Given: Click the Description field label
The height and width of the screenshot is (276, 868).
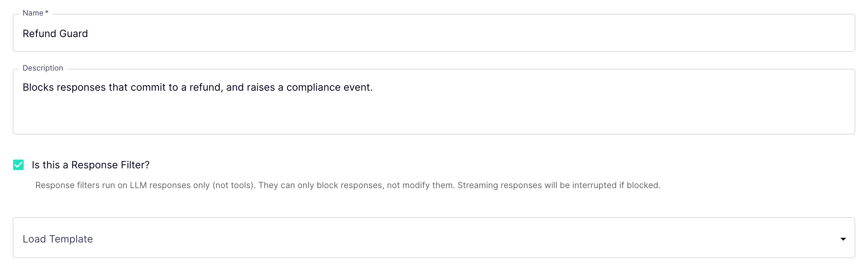Looking at the screenshot, I should 43,68.
